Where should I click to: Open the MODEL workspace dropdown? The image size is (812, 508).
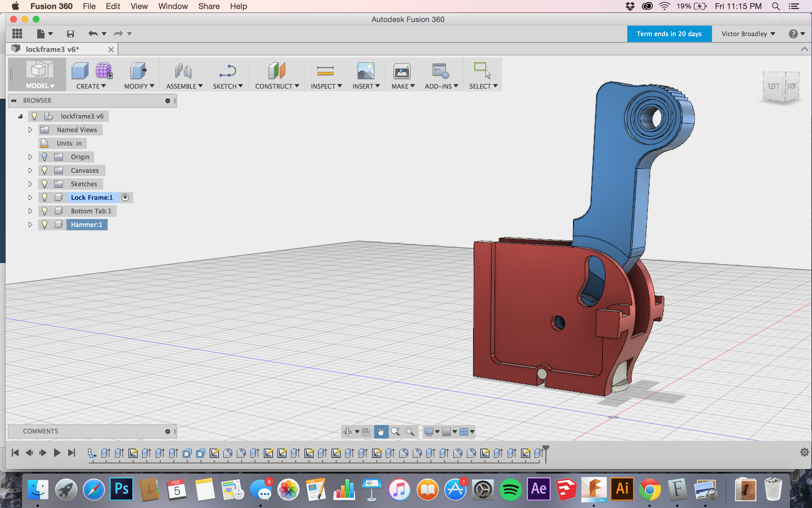point(40,86)
